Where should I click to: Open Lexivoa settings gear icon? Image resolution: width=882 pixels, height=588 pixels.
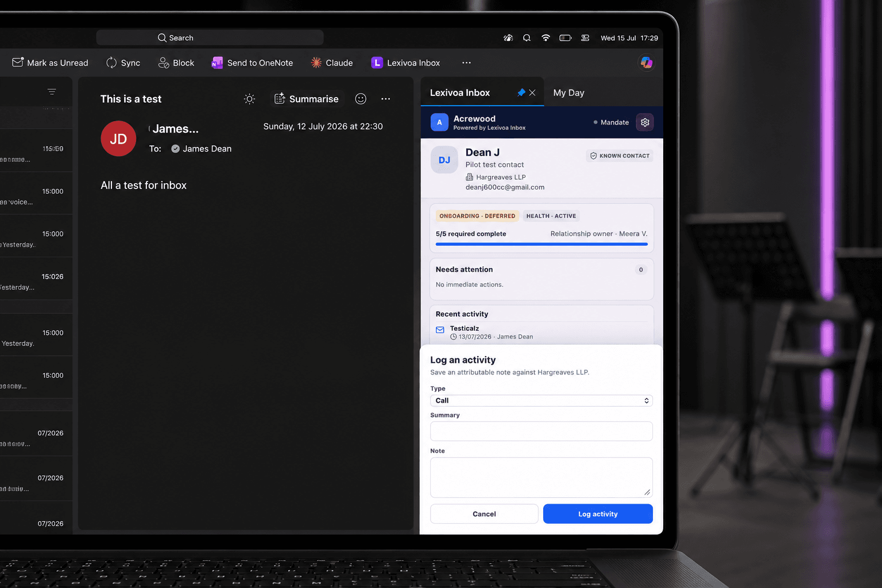[645, 122]
